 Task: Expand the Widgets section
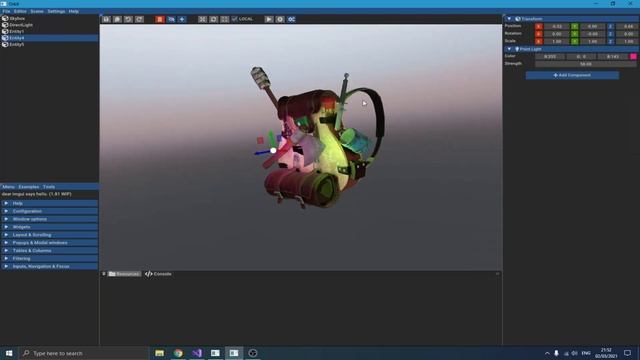(x=49, y=227)
